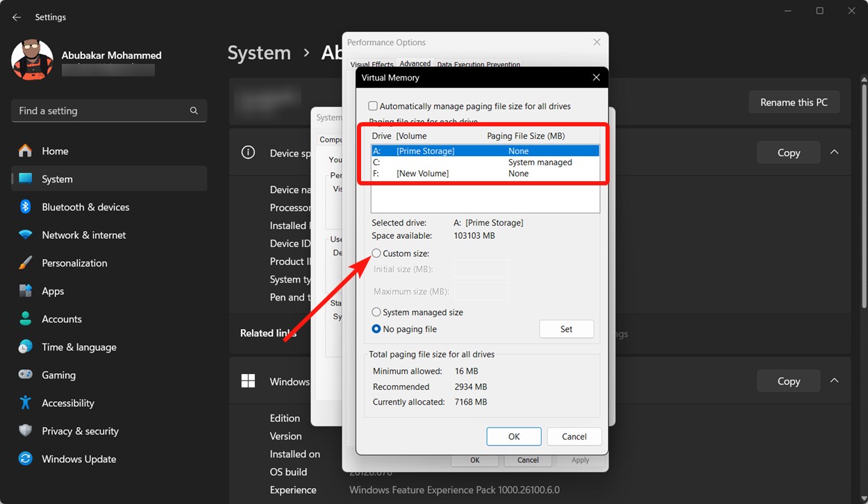Collapse the Windows specifications section
Viewport: 868px width, 504px height.
(x=834, y=380)
